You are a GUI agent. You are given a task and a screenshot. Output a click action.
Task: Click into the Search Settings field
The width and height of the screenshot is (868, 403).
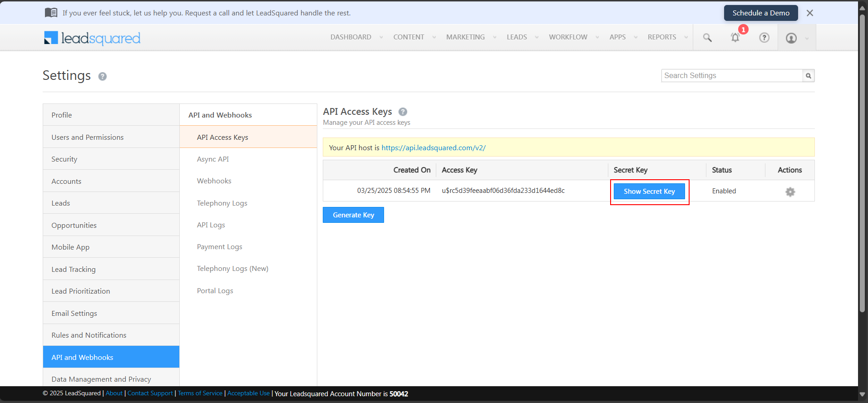pyautogui.click(x=732, y=76)
